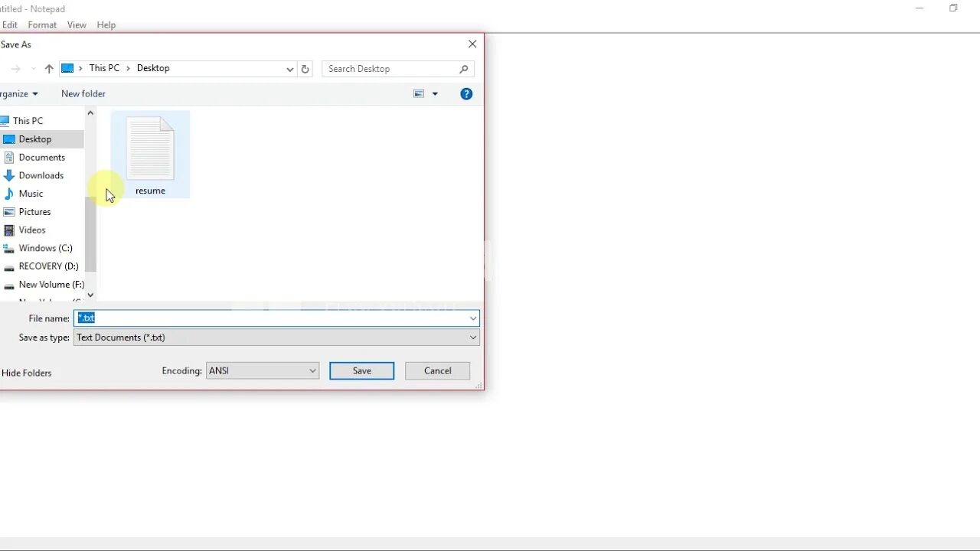This screenshot has height=551, width=980.
Task: Select Windows (C:) in navigation tree
Action: click(46, 249)
